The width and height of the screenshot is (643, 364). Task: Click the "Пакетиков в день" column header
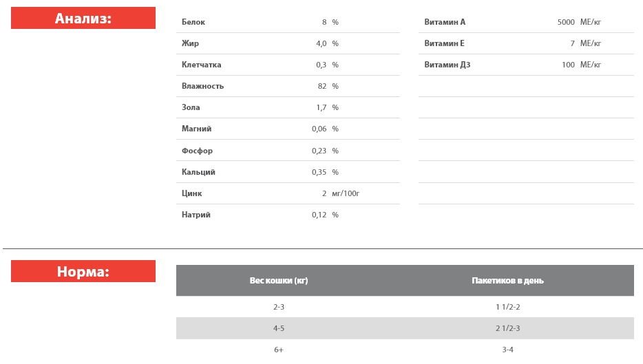pyautogui.click(x=507, y=281)
